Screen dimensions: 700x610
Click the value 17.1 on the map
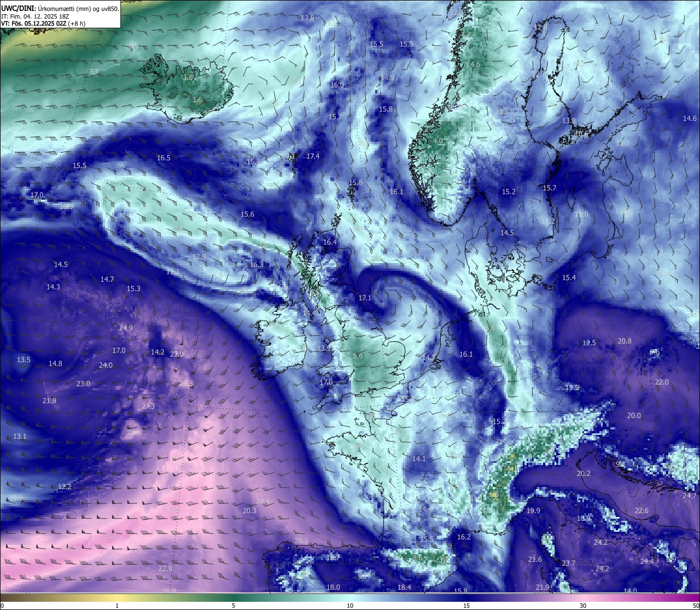point(365,298)
